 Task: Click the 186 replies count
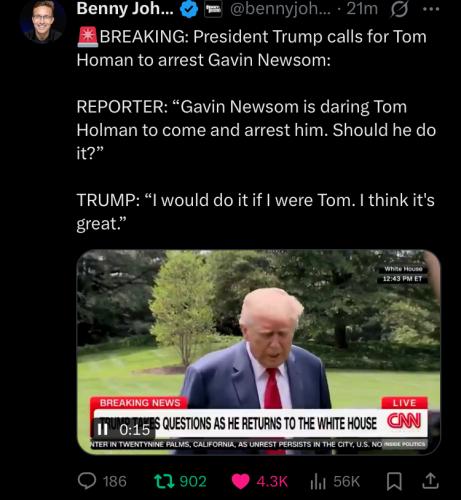(x=115, y=482)
